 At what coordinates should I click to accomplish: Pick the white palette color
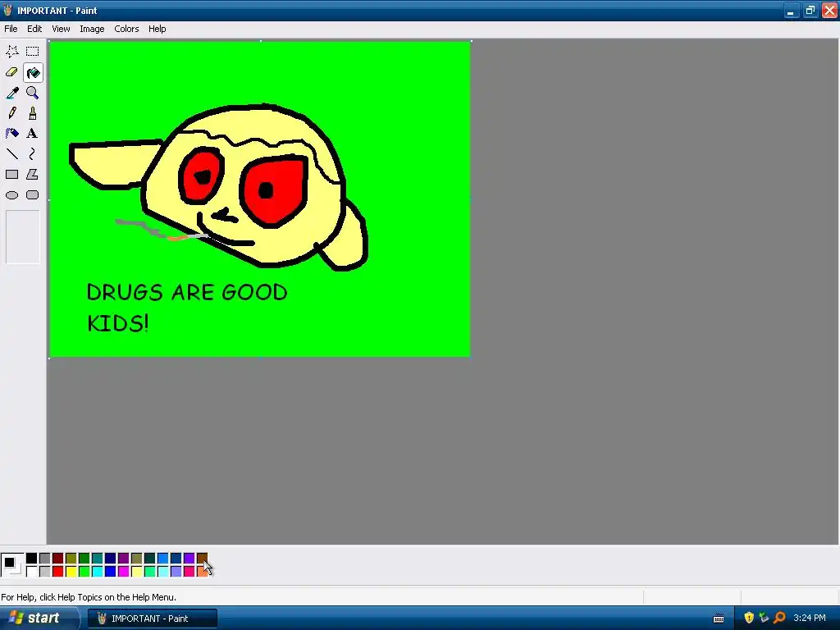click(x=32, y=572)
